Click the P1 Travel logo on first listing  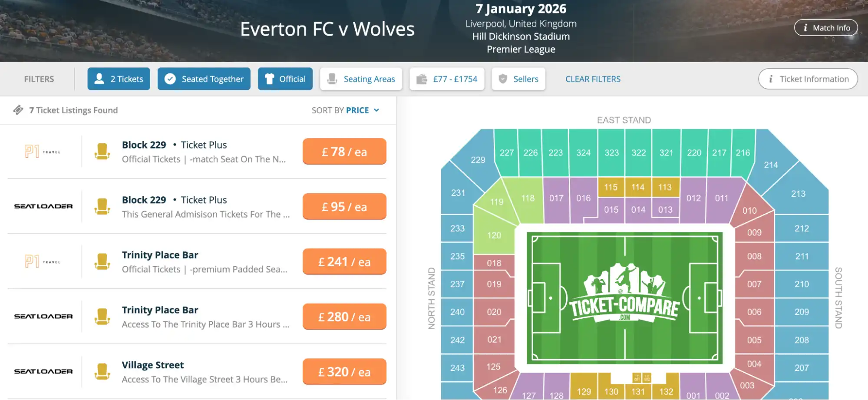[x=43, y=152]
